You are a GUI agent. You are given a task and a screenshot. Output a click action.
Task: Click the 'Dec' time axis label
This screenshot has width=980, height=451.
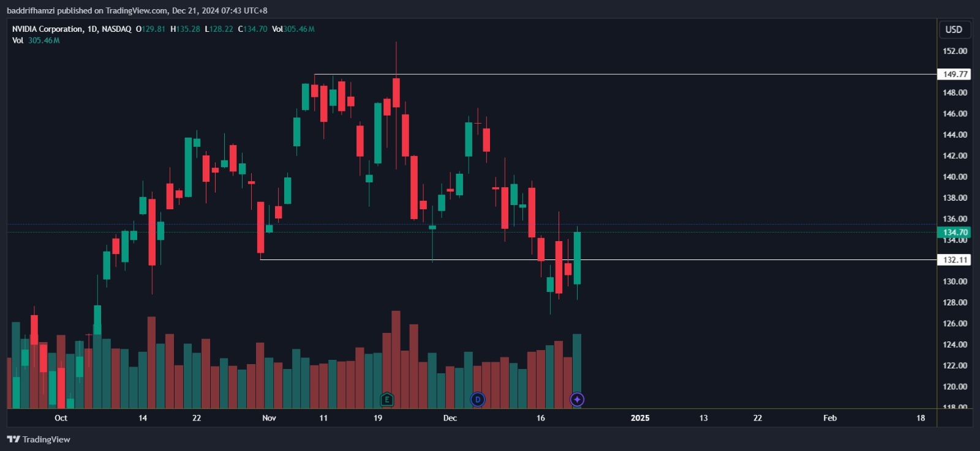tap(450, 418)
